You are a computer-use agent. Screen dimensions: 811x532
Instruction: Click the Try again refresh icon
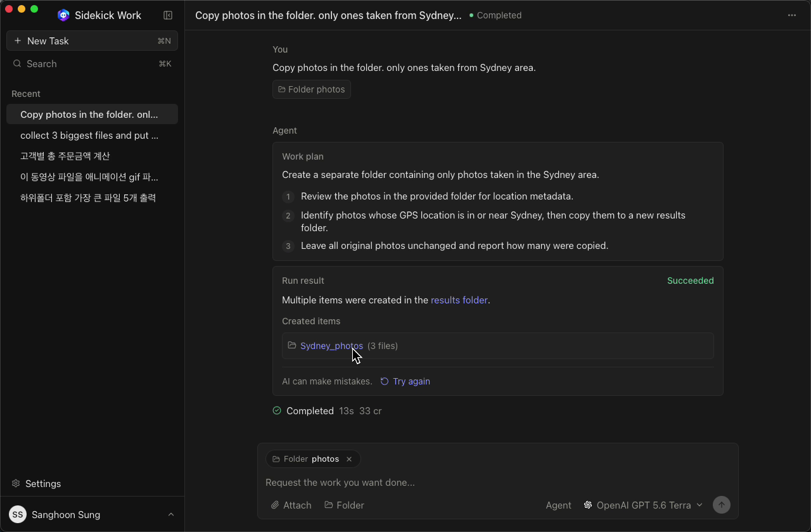click(385, 381)
